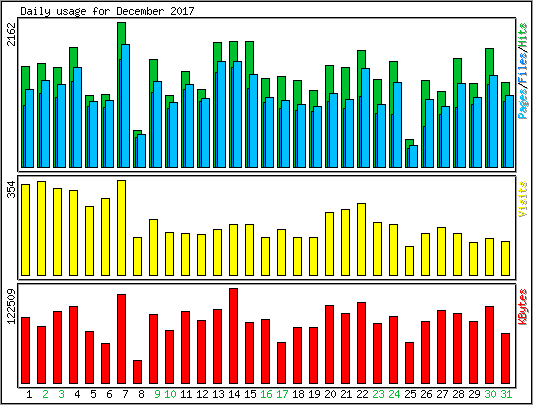Click the red KBytes bar for day 31
Viewport: 533px width, 405px height.
pos(505,358)
